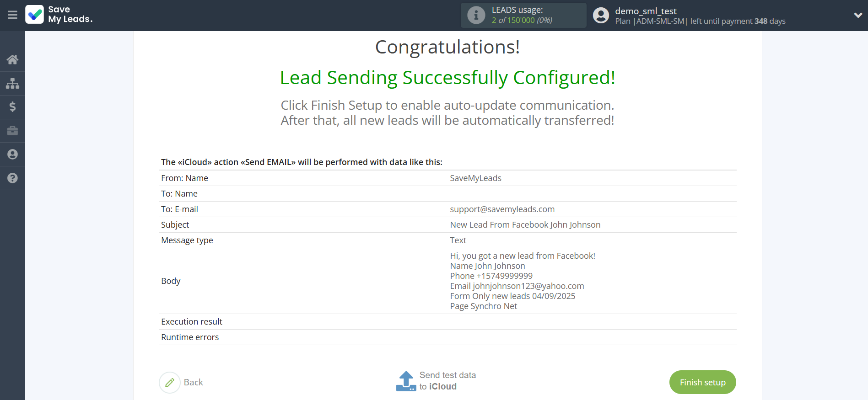This screenshot has height=400, width=868.
Task: Click the Save My Leads brand name
Action: [x=70, y=14]
